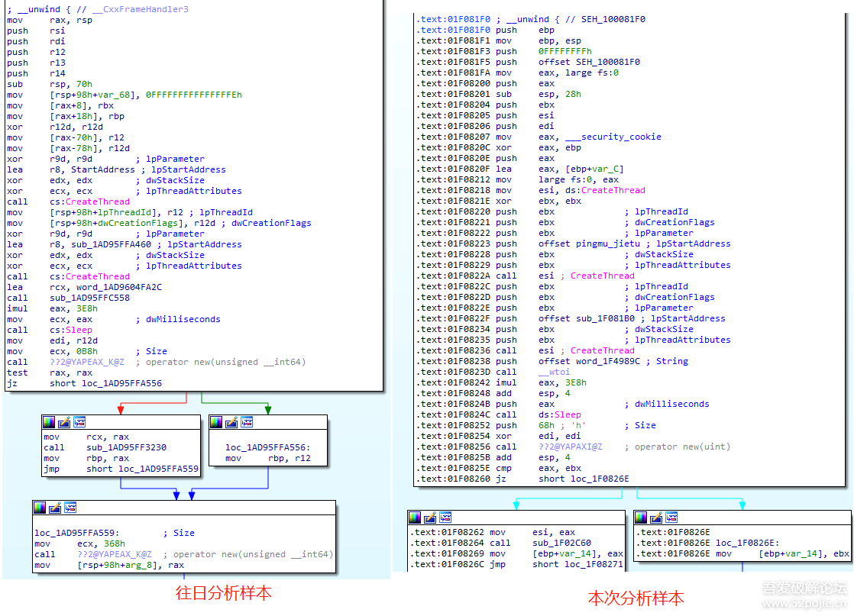Click the color icon on the sub_1F02C60 node

coord(415,518)
